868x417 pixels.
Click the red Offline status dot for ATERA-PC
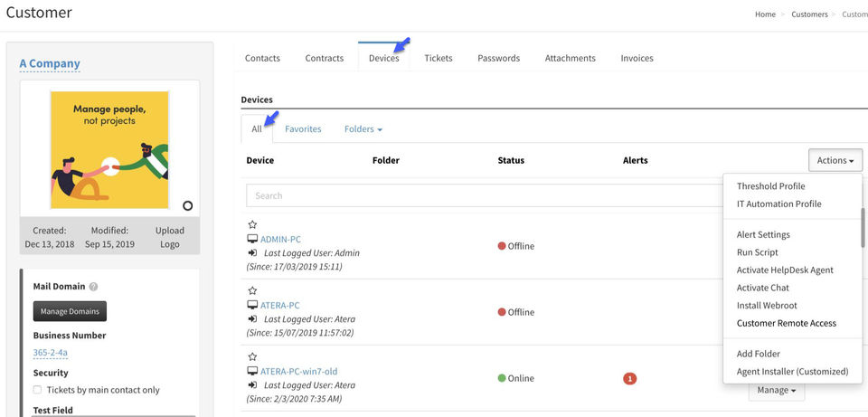coord(502,312)
